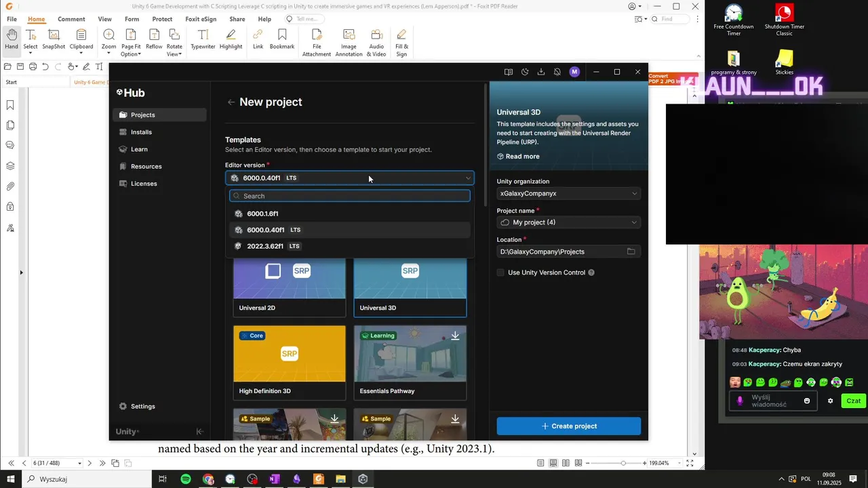This screenshot has height=488, width=868.
Task: Select editor version 6000.1.6f1
Action: pos(349,213)
